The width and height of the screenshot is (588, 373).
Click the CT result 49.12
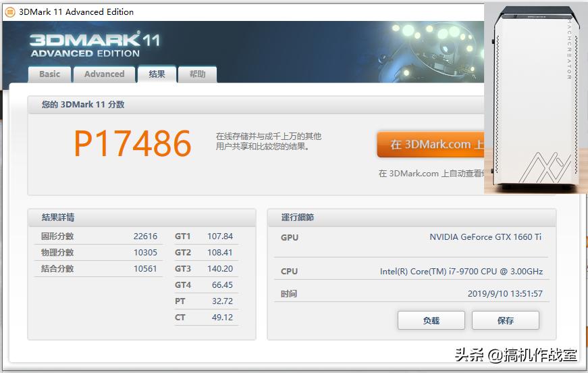pos(222,317)
